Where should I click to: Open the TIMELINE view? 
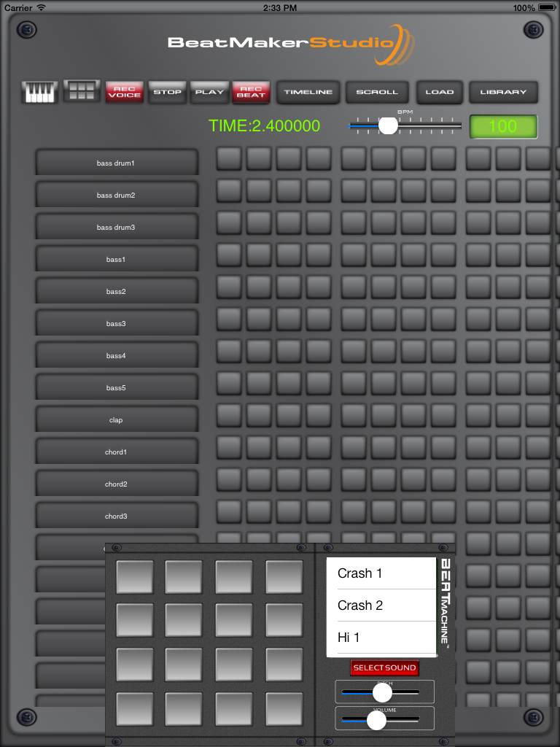308,92
